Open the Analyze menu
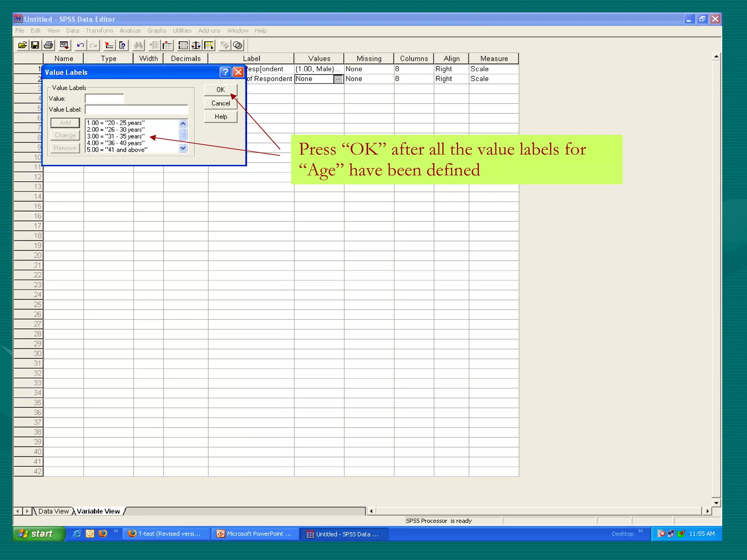Viewport: 747px width, 560px height. (x=130, y=31)
